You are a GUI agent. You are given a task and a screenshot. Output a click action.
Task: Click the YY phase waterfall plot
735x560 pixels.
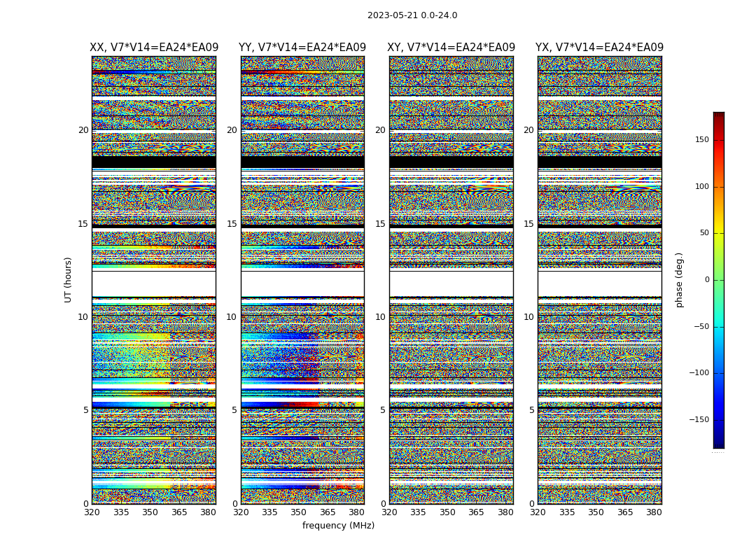pyautogui.click(x=302, y=280)
